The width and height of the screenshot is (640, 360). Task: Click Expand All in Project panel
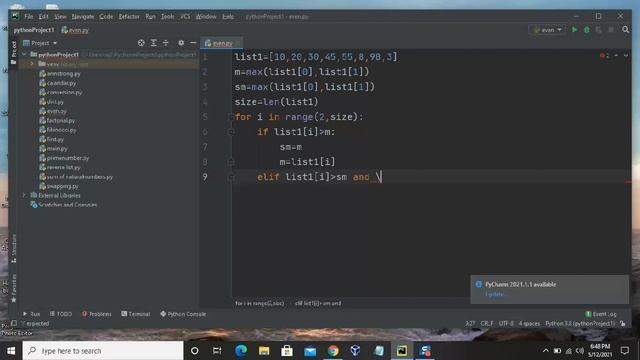click(153, 43)
